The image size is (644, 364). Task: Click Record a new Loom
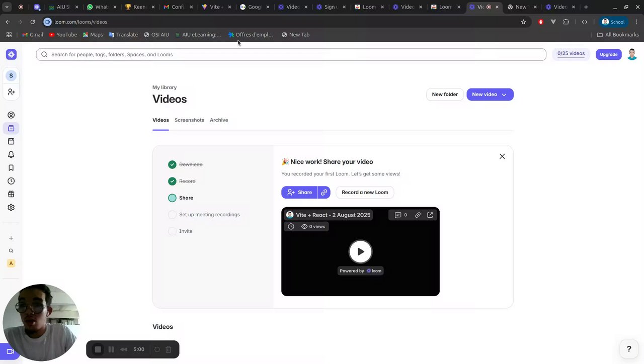(x=365, y=192)
